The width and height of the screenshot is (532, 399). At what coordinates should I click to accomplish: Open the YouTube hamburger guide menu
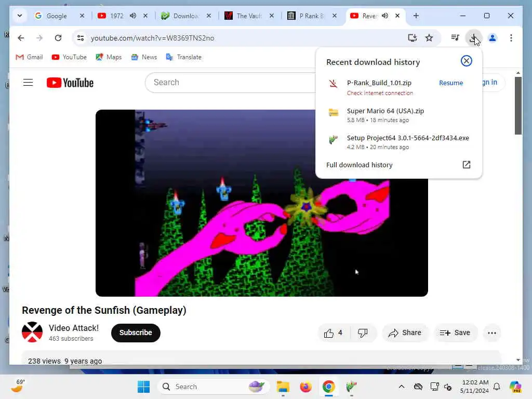[28, 83]
